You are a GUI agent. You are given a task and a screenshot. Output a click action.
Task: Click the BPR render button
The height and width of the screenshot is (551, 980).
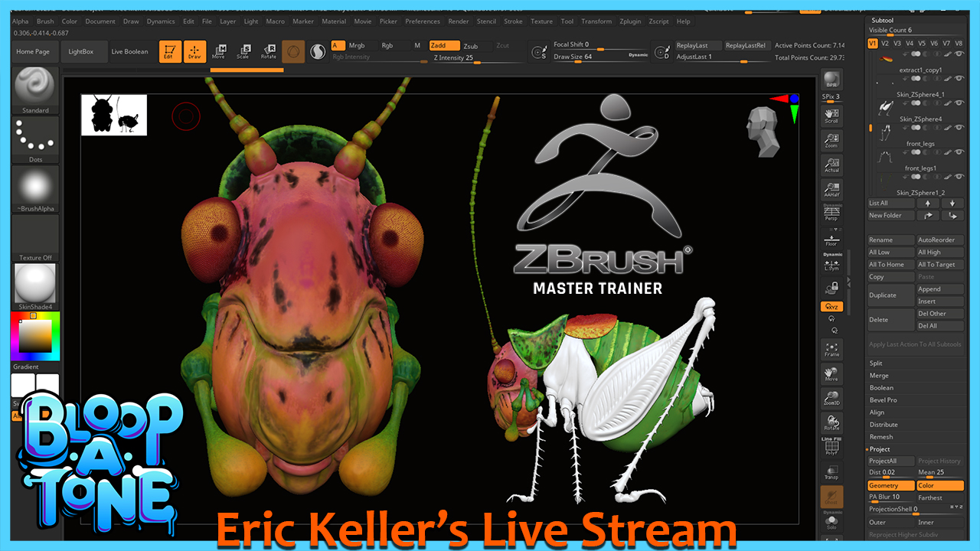[x=831, y=80]
